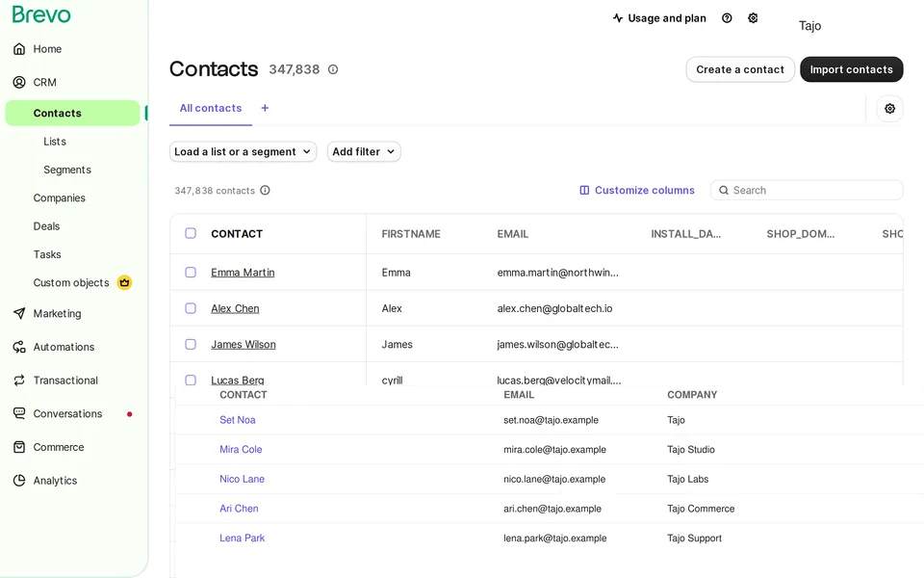Click the magnifier icon in Search

(x=724, y=191)
